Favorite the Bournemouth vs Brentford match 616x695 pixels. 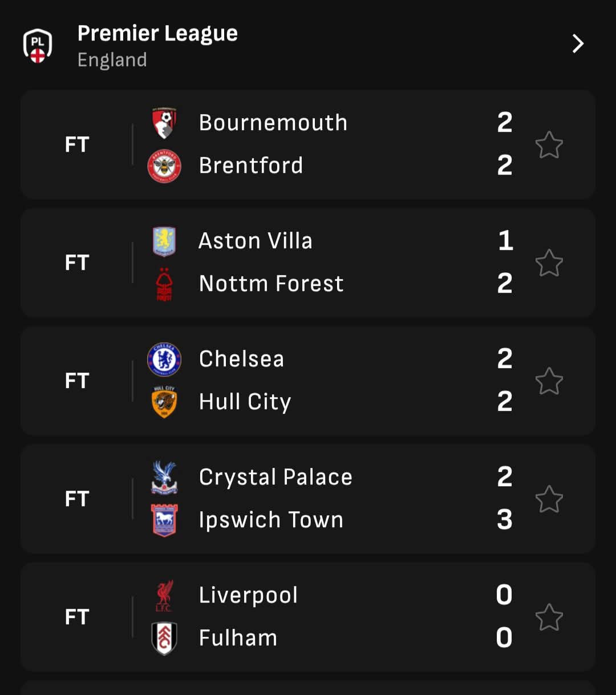(x=549, y=145)
